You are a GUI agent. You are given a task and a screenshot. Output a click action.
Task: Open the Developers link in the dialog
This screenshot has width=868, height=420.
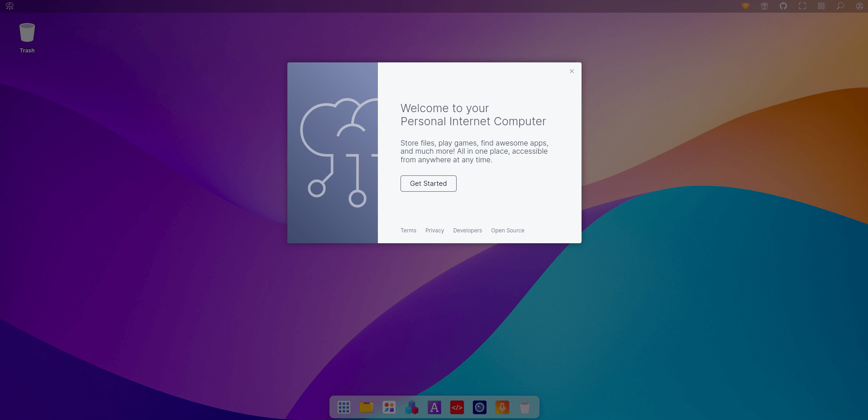[467, 231]
